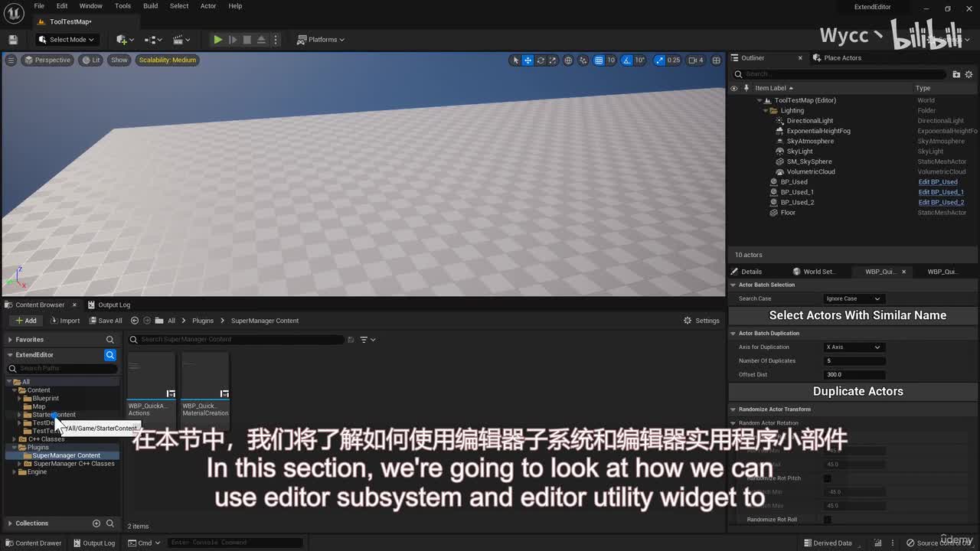This screenshot has height=551, width=980.
Task: Open the Lit view mode menu
Action: click(91, 60)
